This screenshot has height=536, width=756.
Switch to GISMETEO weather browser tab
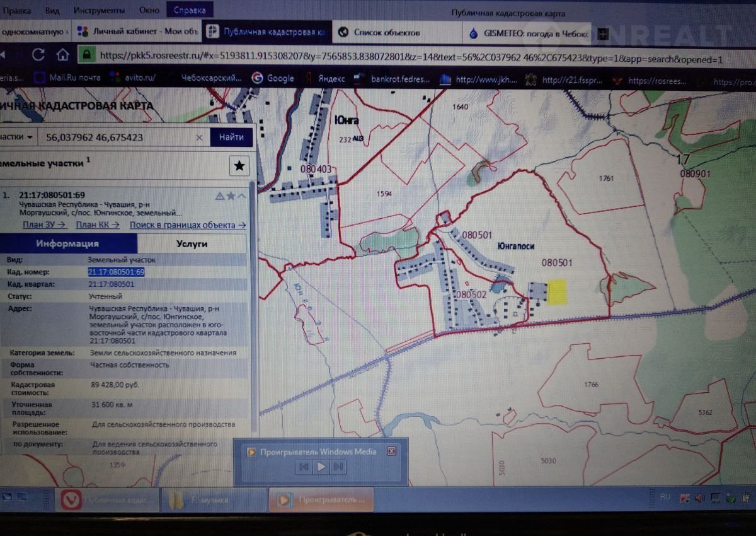click(528, 33)
